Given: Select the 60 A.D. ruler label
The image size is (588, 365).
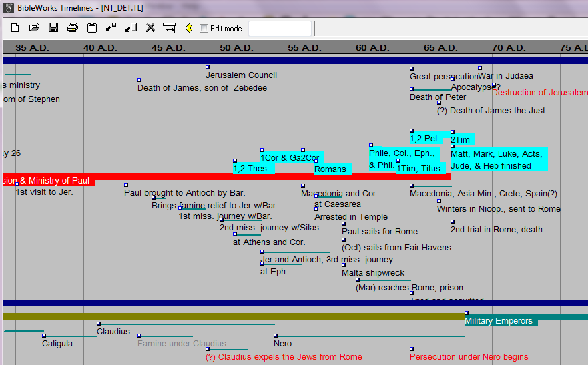Looking at the screenshot, I should pyautogui.click(x=372, y=48).
